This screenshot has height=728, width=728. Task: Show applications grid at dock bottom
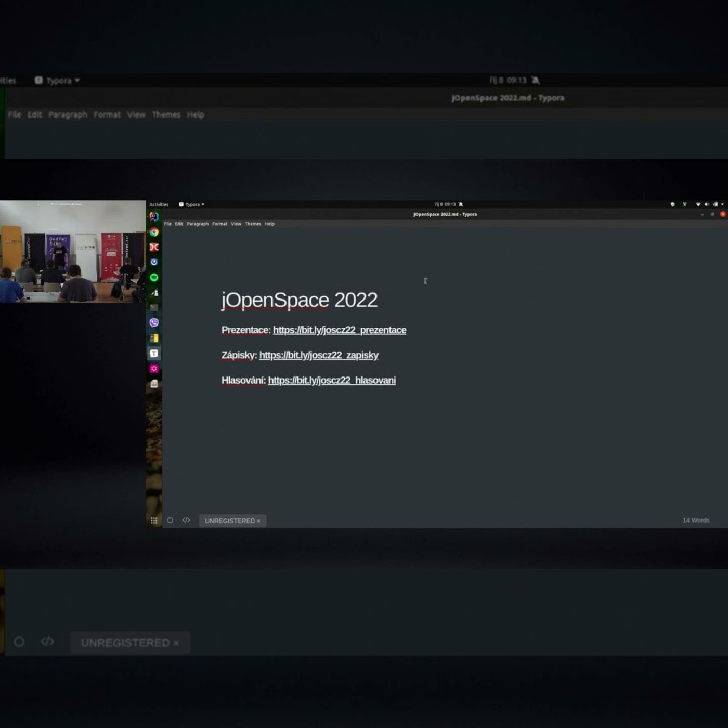click(154, 520)
